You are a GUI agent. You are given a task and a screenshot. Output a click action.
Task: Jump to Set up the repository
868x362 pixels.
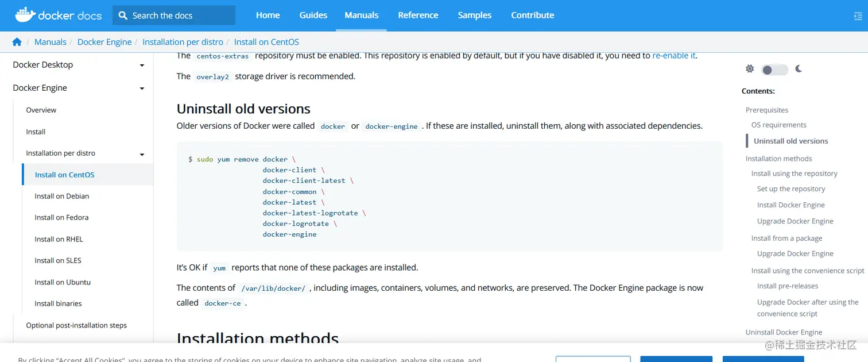point(791,188)
